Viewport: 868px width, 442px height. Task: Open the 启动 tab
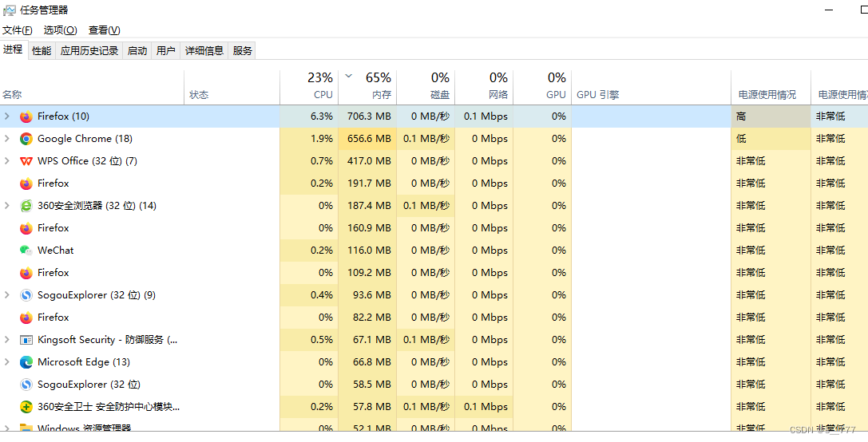(137, 51)
